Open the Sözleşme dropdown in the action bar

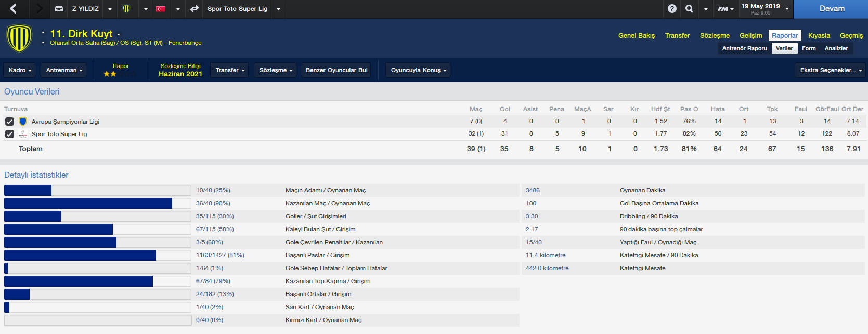(x=276, y=70)
